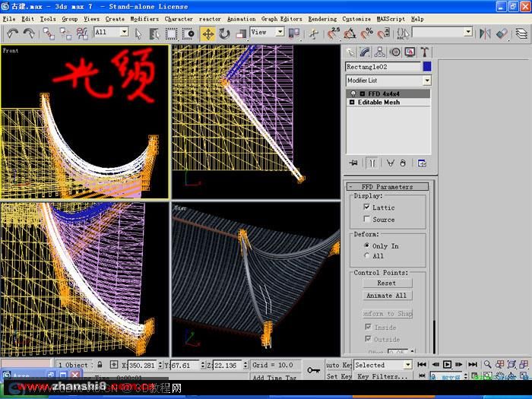Toggle Show End Result icon
Image resolution: width=532 pixels, height=399 pixels.
pos(372,163)
